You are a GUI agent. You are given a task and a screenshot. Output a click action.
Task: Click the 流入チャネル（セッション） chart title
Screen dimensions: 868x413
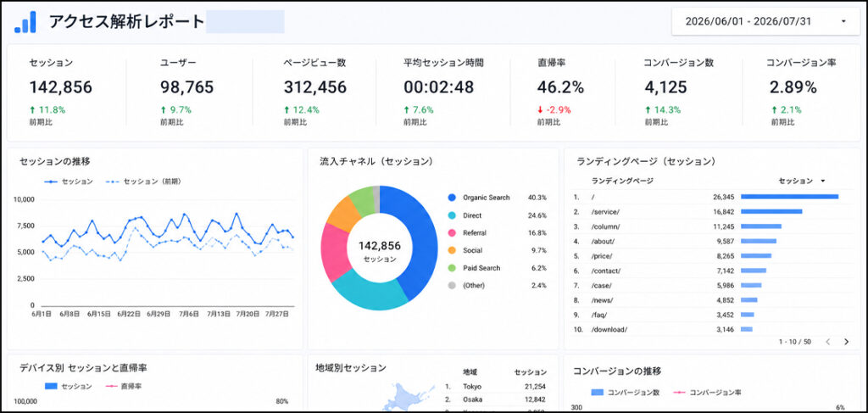[376, 162]
